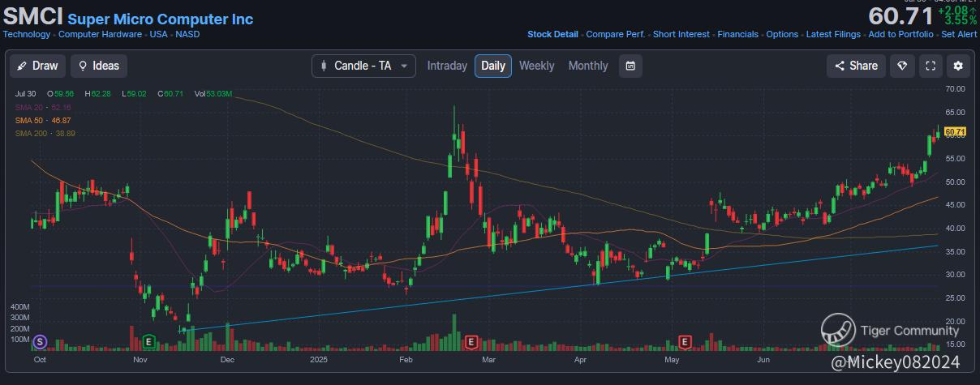Click the green E earnings marker in November

[148, 341]
